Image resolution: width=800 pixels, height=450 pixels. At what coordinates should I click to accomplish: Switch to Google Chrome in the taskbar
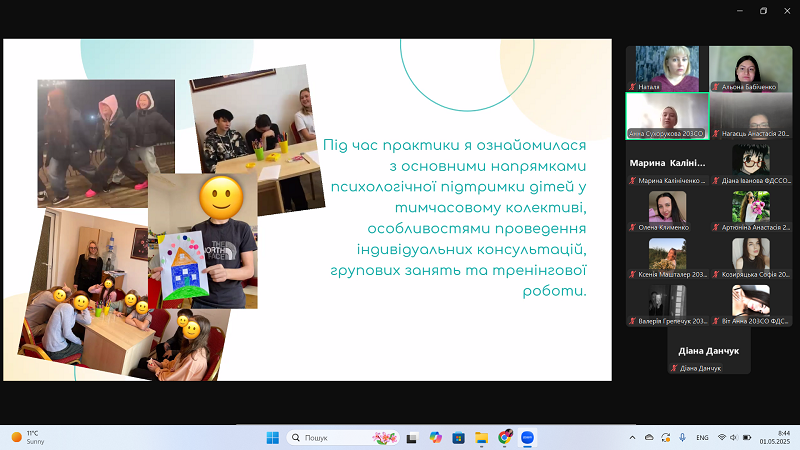pyautogui.click(x=505, y=437)
